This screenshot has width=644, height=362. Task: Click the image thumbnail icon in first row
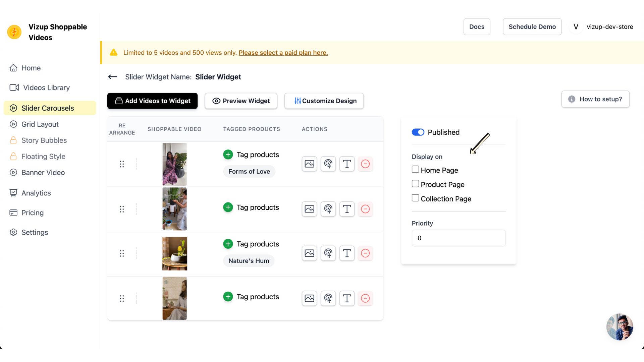click(x=309, y=164)
